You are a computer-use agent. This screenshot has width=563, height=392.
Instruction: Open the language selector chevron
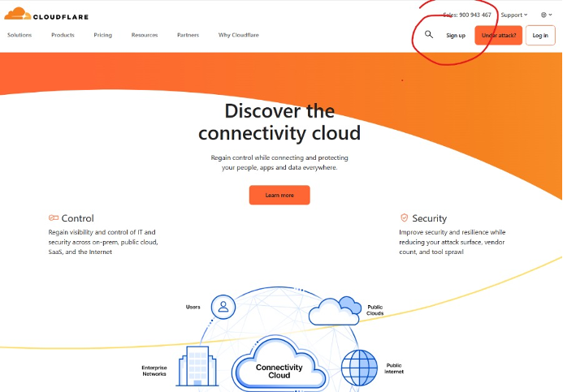point(551,15)
